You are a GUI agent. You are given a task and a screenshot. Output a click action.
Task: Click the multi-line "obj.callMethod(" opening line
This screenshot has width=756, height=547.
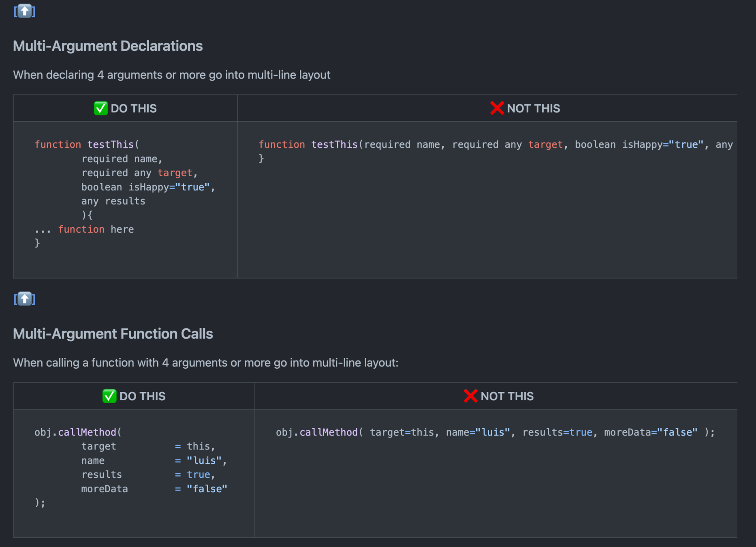point(78,432)
